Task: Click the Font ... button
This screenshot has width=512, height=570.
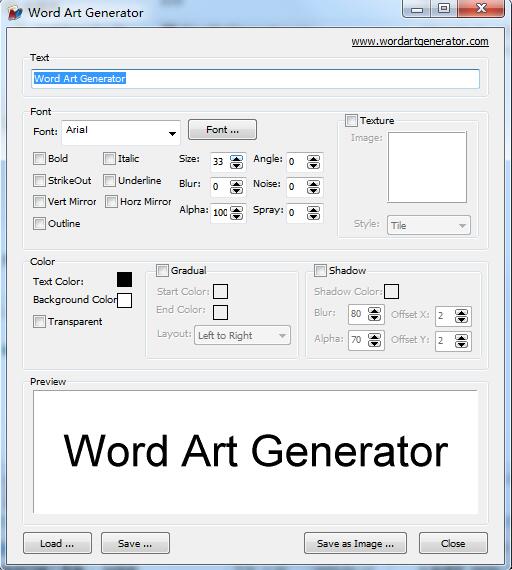Action: [222, 130]
